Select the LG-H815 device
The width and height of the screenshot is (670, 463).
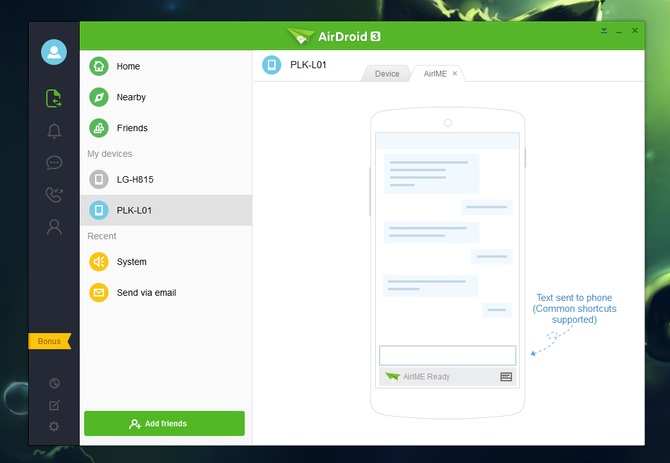[x=166, y=179]
